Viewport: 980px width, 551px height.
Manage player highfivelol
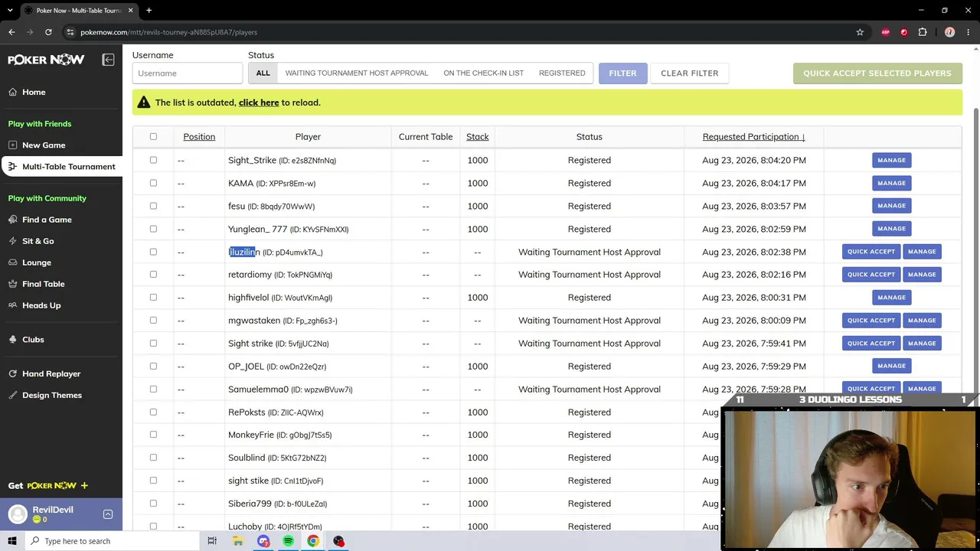(x=891, y=297)
